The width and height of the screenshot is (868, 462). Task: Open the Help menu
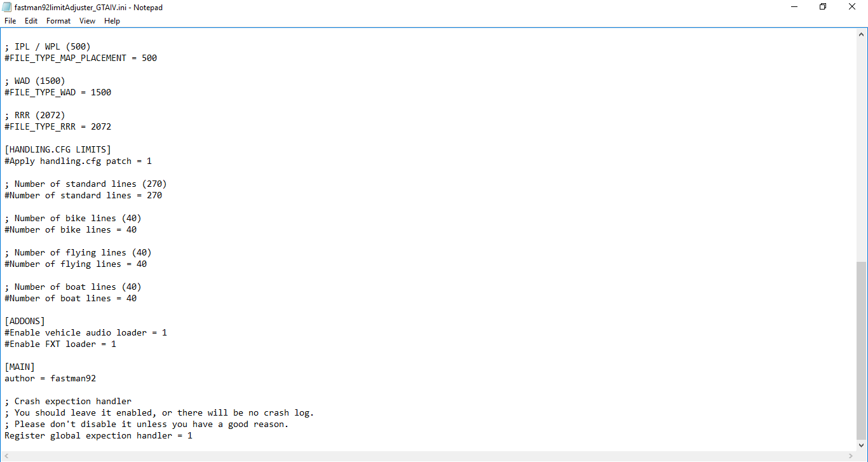coord(112,20)
